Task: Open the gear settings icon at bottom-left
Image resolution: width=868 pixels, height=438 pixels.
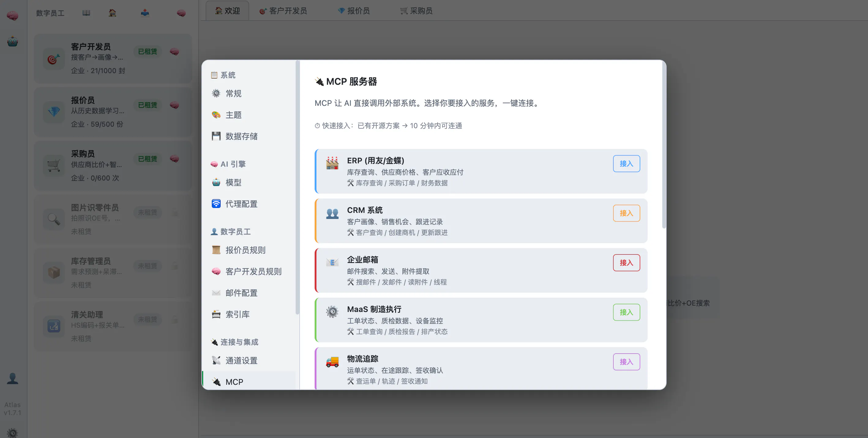Action: pos(13,432)
